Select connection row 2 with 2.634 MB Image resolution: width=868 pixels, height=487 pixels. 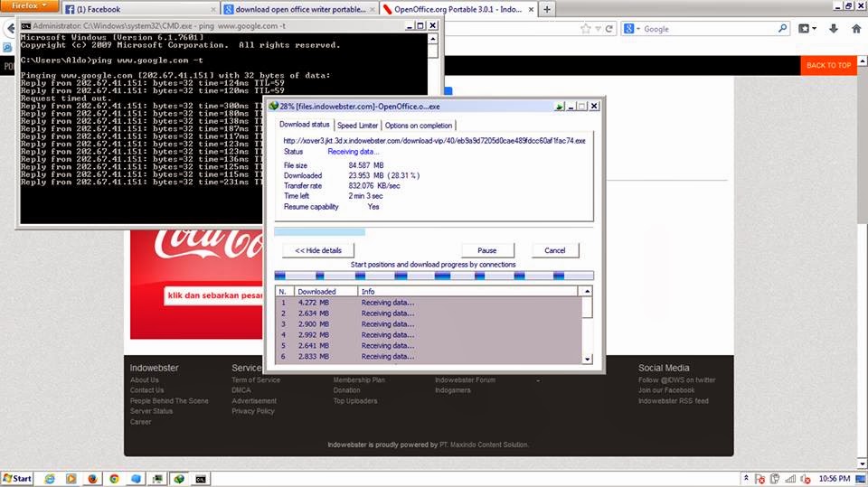point(429,314)
